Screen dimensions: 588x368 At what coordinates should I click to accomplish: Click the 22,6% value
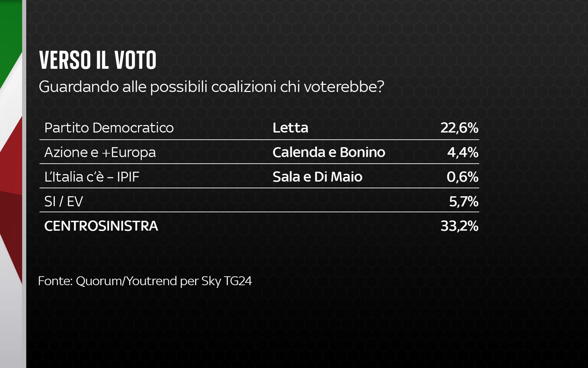[459, 128]
